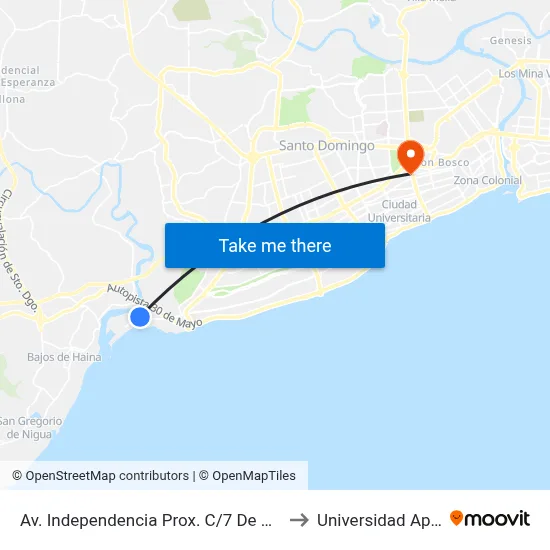Screen dimensions: 550x550
Task: Click the Circunvalación de Sto. Dgo. road label
Action: pyautogui.click(x=19, y=251)
